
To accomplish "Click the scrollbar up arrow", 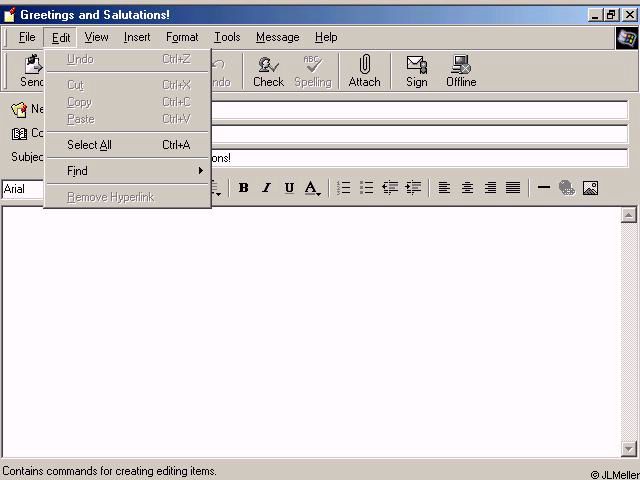I will click(629, 215).
